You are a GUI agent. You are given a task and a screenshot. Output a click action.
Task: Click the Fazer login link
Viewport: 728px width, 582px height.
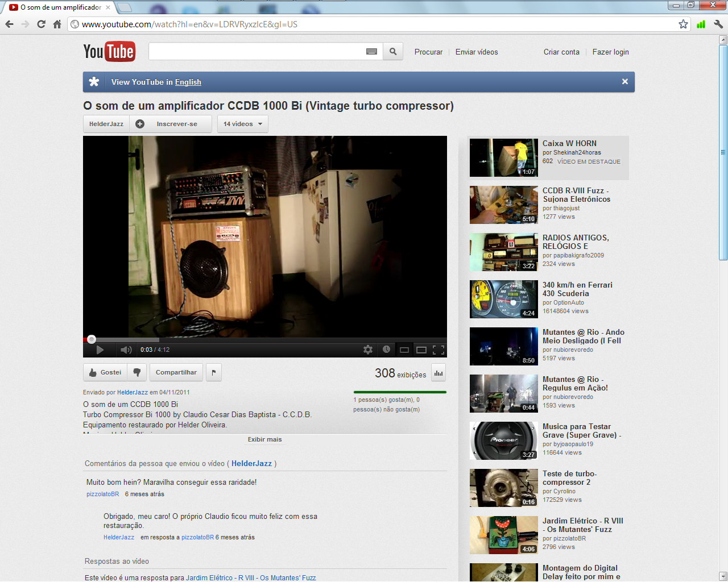[x=610, y=52]
